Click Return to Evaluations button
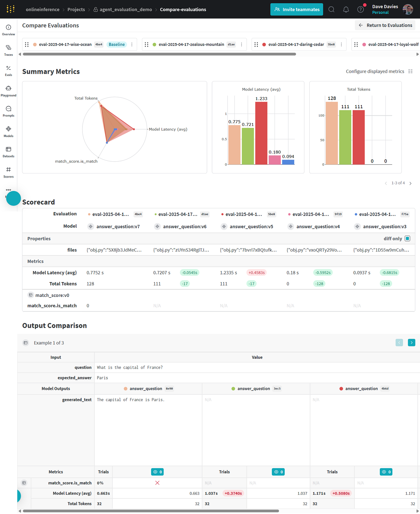This screenshot has width=420, height=514. [x=385, y=25]
